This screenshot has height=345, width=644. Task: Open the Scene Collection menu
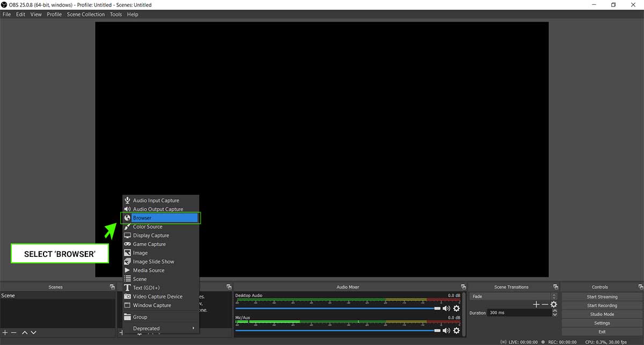(x=86, y=15)
